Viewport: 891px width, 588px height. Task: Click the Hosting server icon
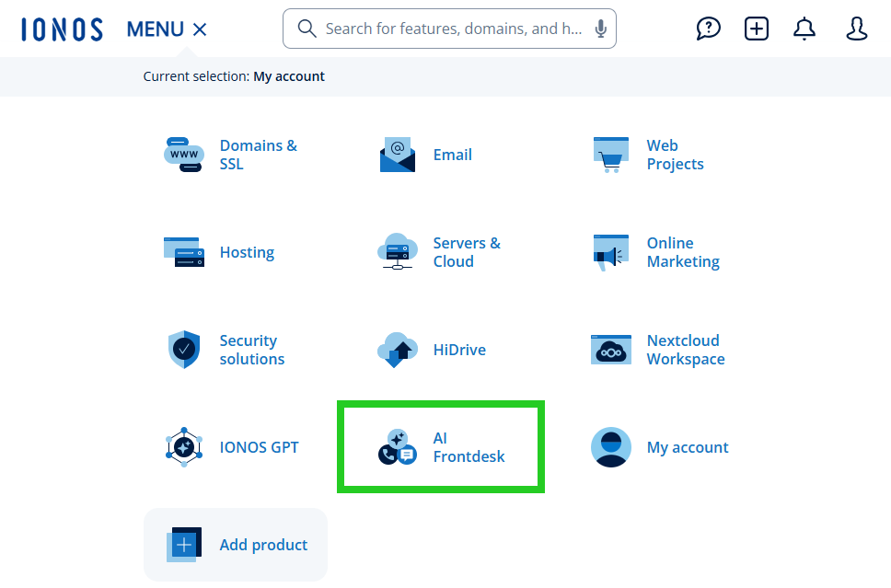[184, 252]
